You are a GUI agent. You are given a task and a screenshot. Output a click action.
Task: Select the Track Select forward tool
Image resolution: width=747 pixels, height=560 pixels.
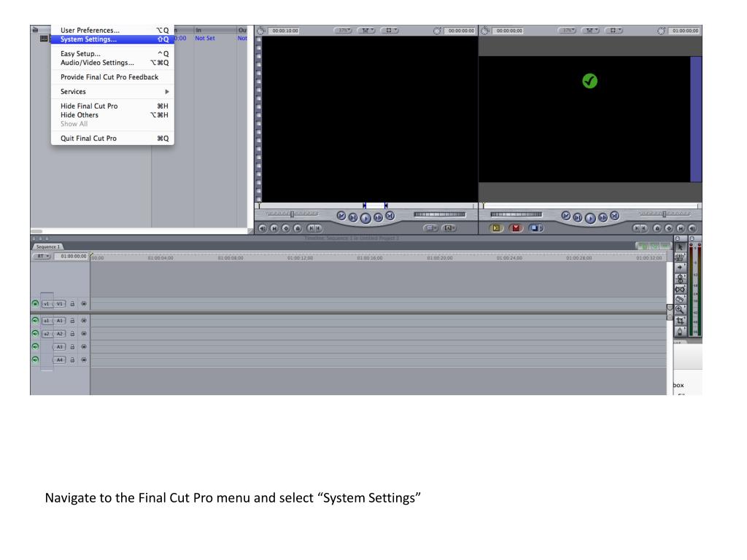pyautogui.click(x=680, y=268)
